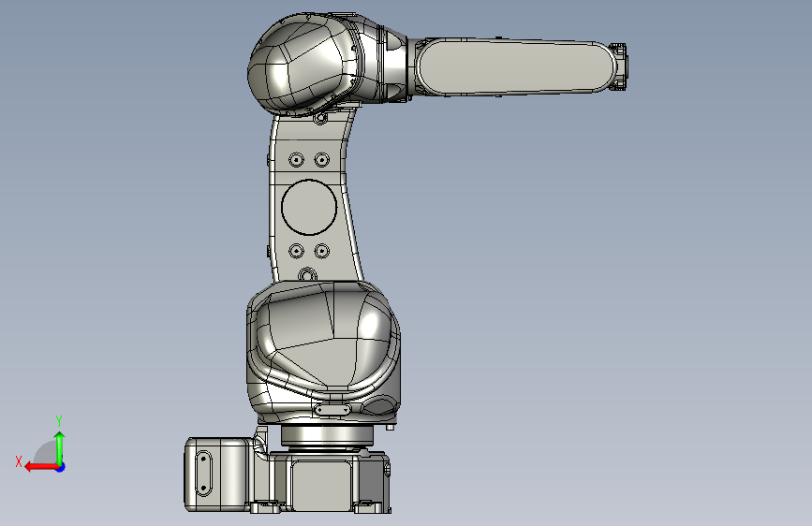Viewport: 812px width, 526px height.
Task: Click the blue Z axis dot at the triad origin
Action: pos(60,467)
